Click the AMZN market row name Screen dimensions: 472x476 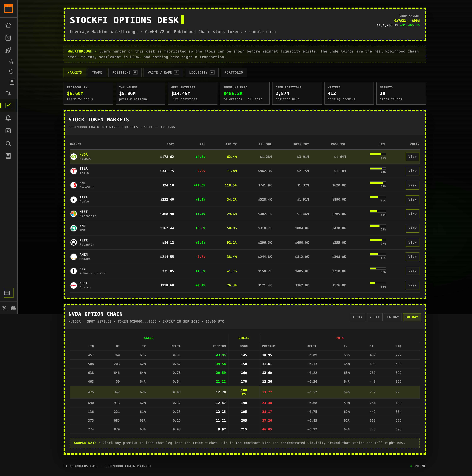pyautogui.click(x=84, y=255)
